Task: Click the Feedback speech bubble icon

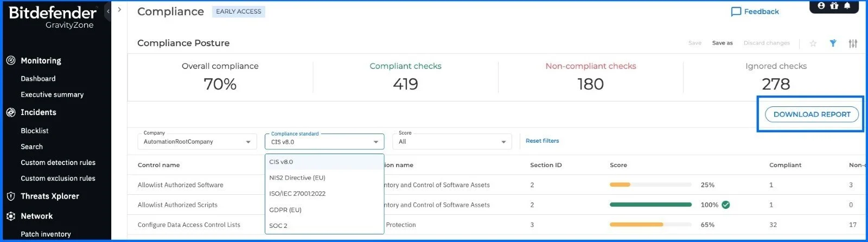Action: click(736, 12)
